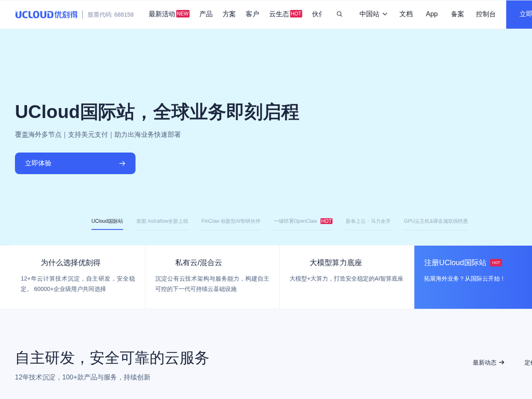The width and height of the screenshot is (532, 399).
Task: Click text 大模型+大算力，打造安全稳定的AI智算底座
Action: click(x=346, y=278)
